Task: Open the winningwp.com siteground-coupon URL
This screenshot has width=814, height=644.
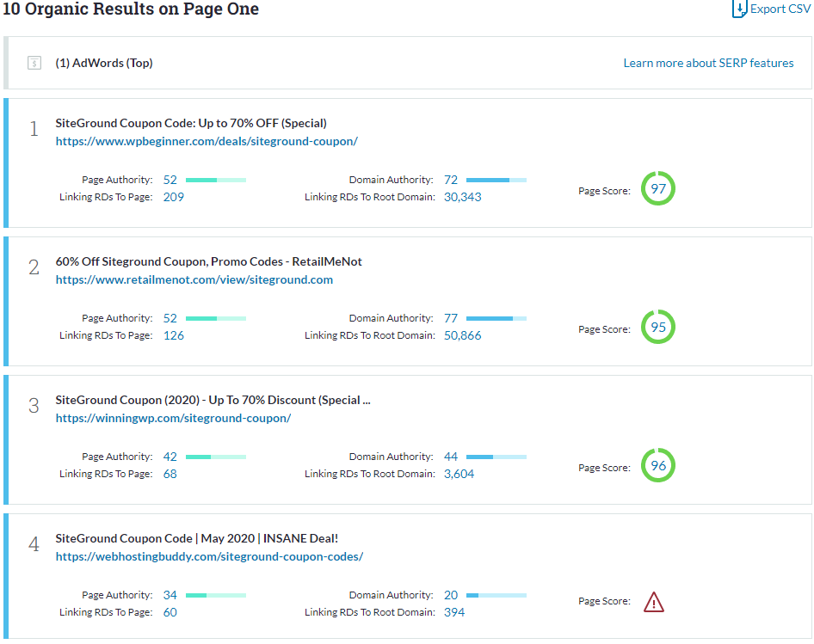Action: (x=174, y=418)
